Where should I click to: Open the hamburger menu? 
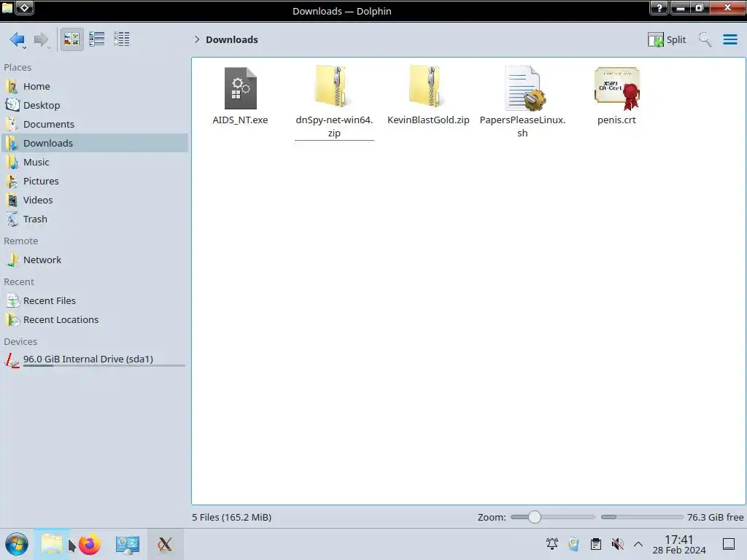click(x=729, y=39)
